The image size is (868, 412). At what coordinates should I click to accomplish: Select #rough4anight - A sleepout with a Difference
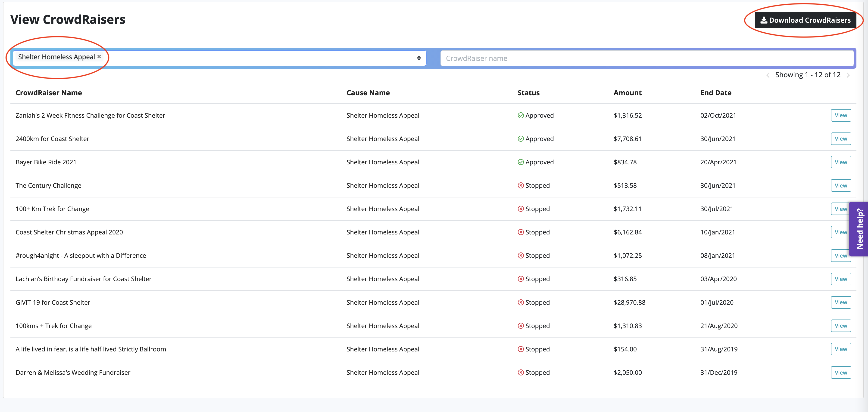[x=81, y=256]
